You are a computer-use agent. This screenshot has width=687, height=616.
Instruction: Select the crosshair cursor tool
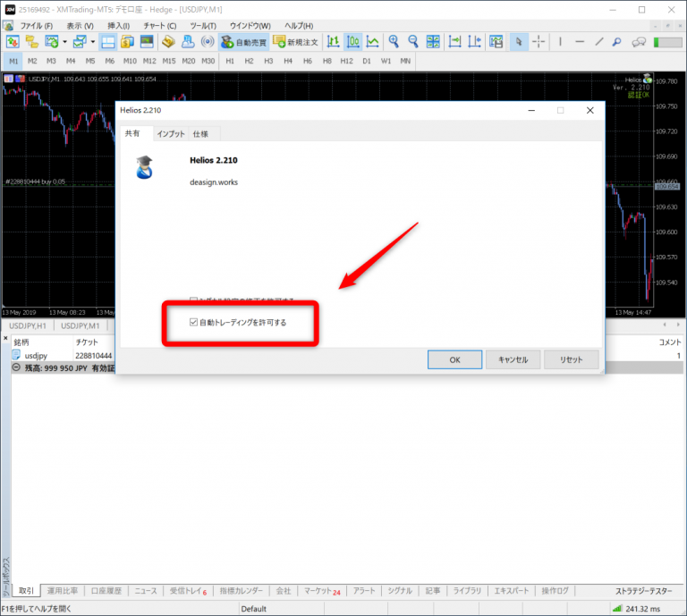[x=539, y=42]
